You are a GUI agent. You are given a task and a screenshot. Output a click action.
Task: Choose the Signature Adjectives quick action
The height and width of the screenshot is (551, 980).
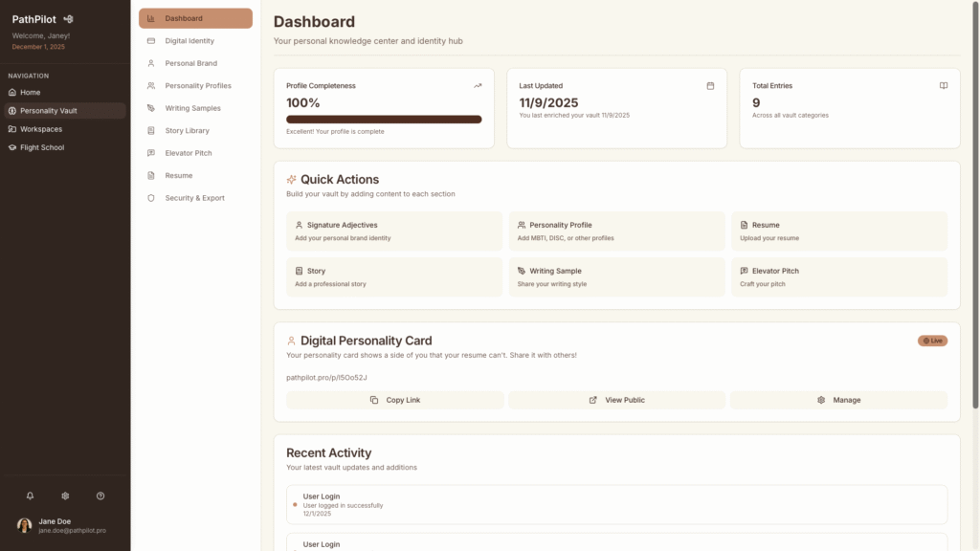click(393, 231)
